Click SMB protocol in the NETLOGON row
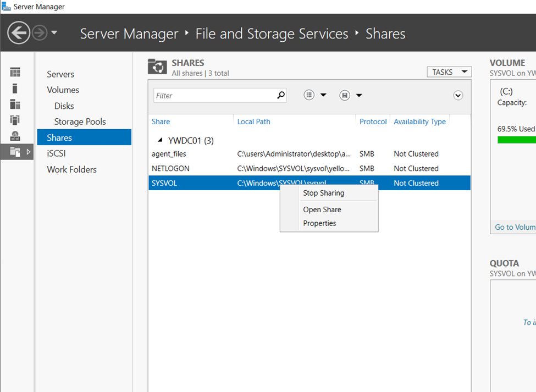This screenshot has width=536, height=392. 367,168
